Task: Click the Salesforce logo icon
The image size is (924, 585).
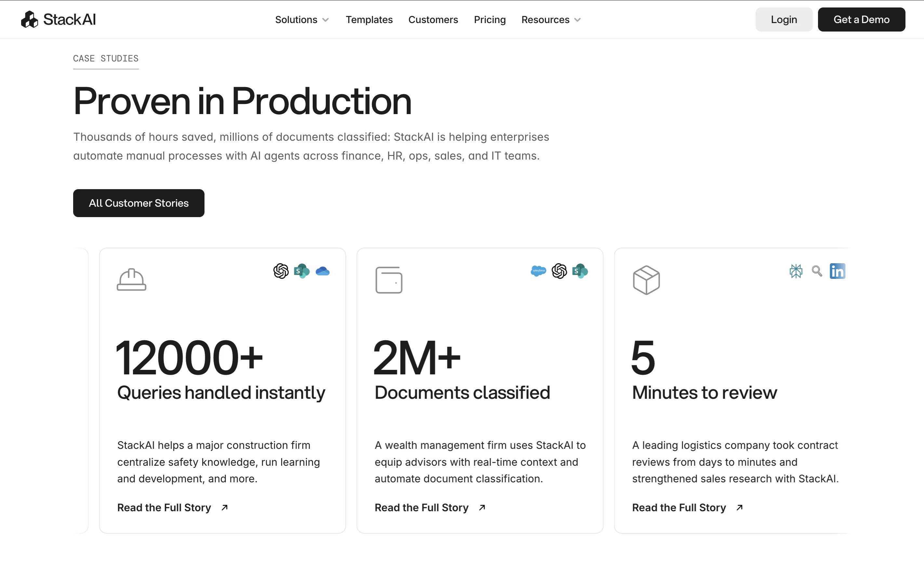Action: [538, 271]
